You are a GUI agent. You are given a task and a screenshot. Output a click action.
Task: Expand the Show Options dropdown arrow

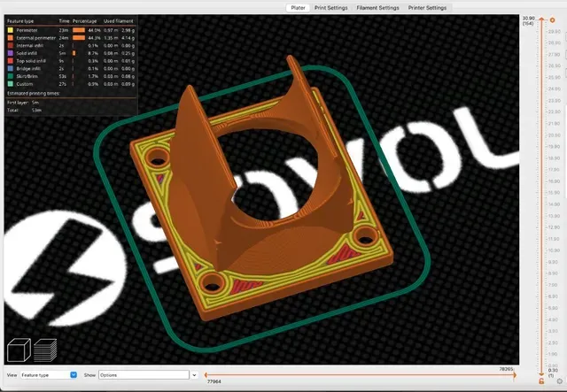pyautogui.click(x=194, y=375)
